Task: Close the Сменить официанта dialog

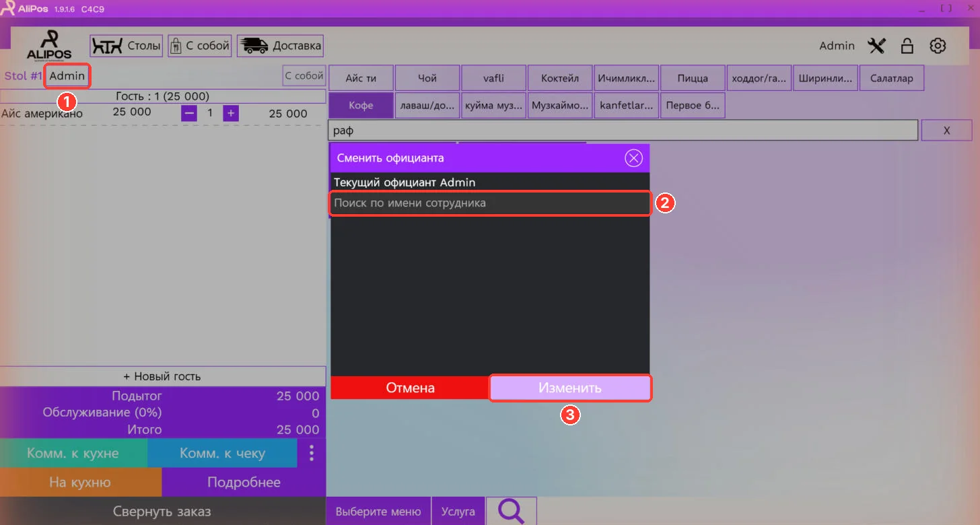Action: (x=633, y=158)
